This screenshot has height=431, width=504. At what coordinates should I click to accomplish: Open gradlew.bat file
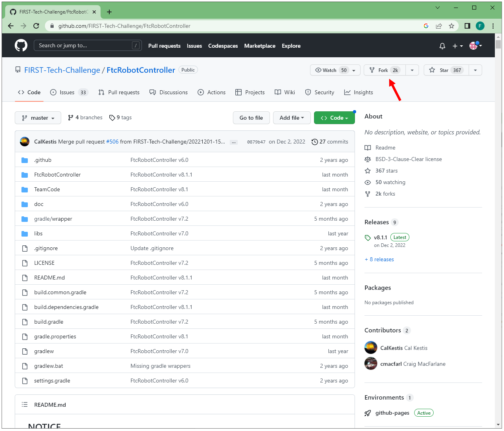(x=48, y=366)
